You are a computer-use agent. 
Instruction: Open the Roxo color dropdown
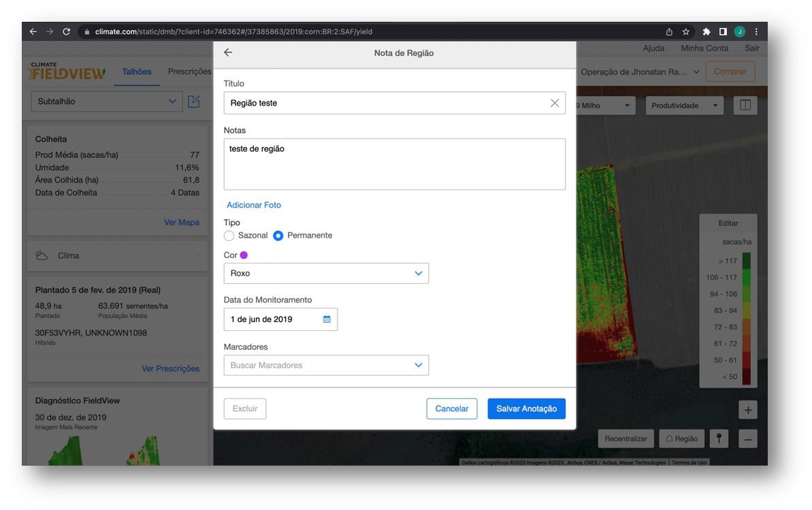pyautogui.click(x=326, y=274)
